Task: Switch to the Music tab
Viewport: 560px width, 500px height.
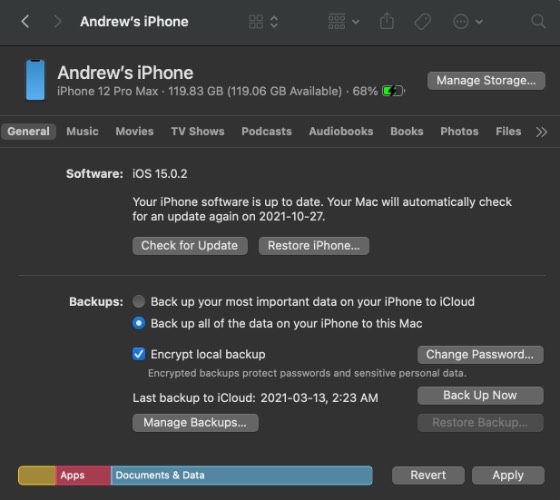Action: click(x=82, y=131)
